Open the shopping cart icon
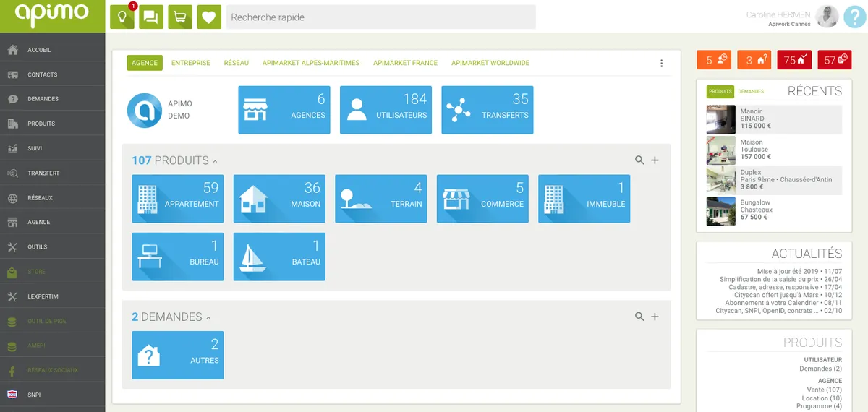 (x=180, y=17)
